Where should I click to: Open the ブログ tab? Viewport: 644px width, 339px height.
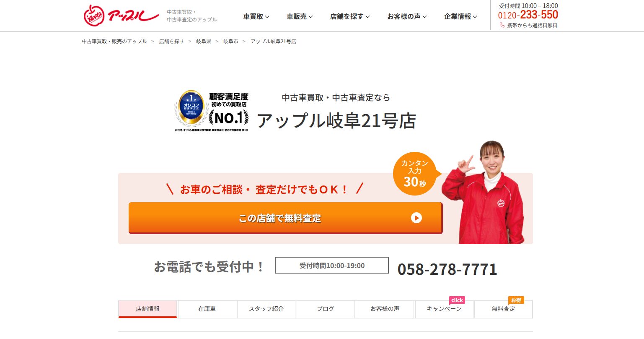click(326, 309)
